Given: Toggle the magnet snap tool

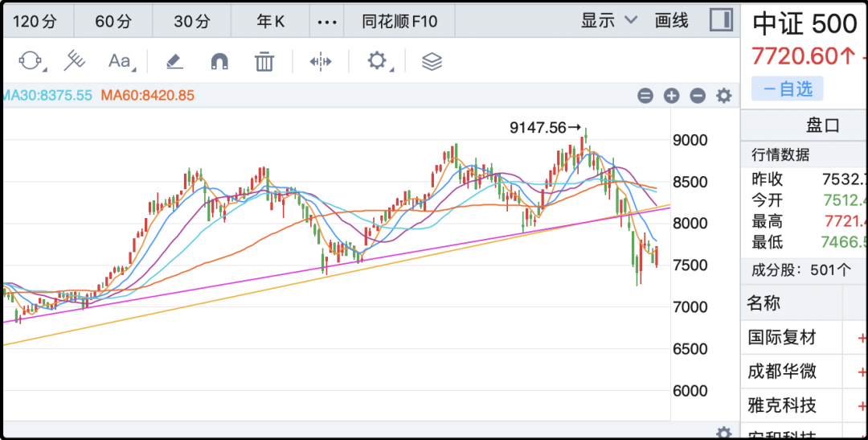Looking at the screenshot, I should pos(219,61).
